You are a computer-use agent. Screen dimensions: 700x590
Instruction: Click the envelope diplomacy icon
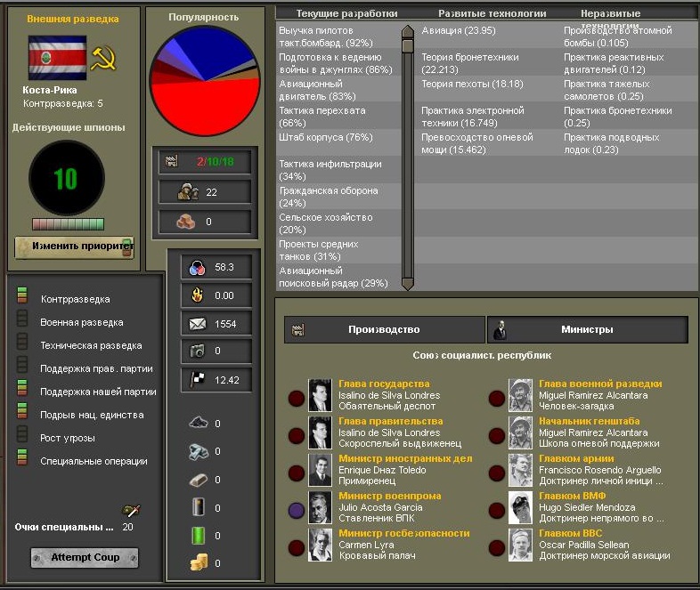tap(198, 324)
